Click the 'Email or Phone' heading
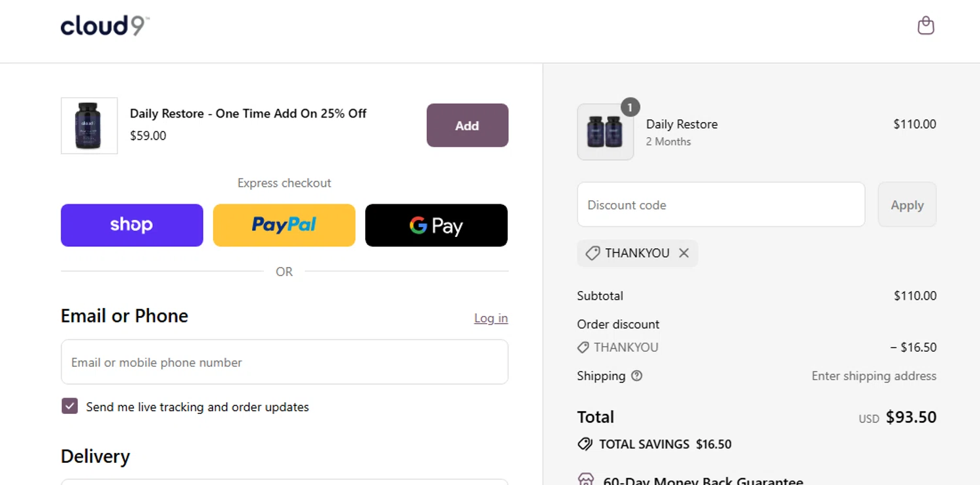The image size is (980, 485). click(x=124, y=316)
